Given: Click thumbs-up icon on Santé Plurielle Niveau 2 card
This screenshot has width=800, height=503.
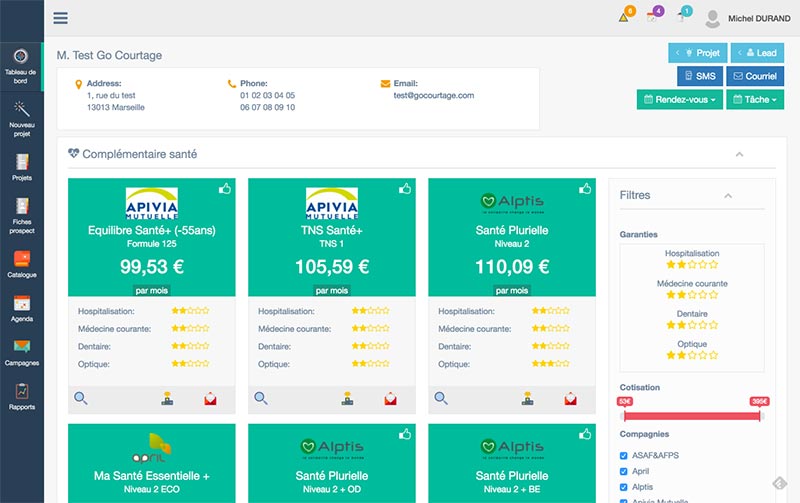Looking at the screenshot, I should (x=584, y=188).
